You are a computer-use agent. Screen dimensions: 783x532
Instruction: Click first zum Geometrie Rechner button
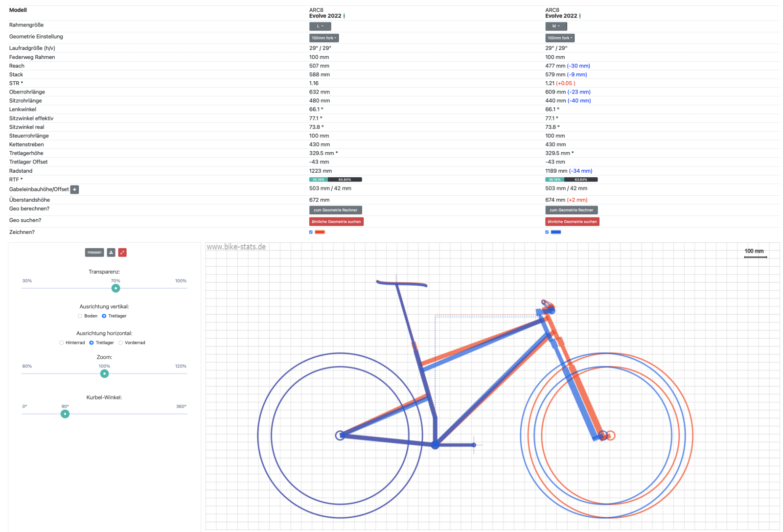pos(335,210)
